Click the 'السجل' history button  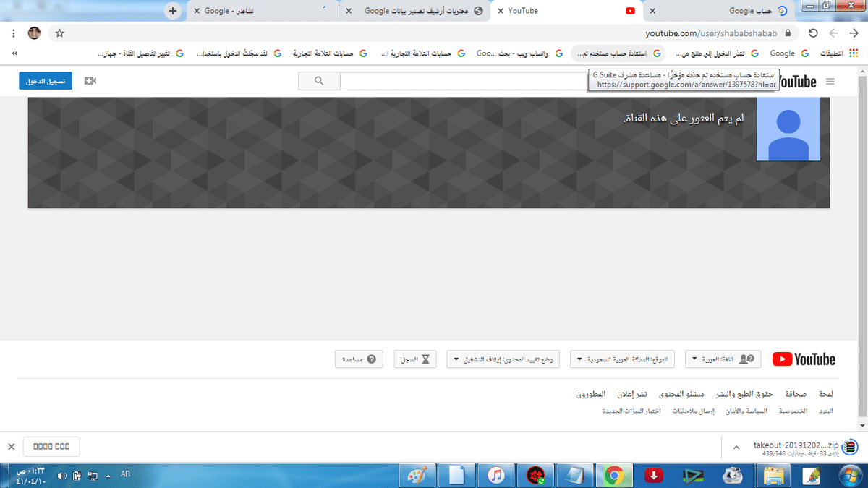pos(416,359)
